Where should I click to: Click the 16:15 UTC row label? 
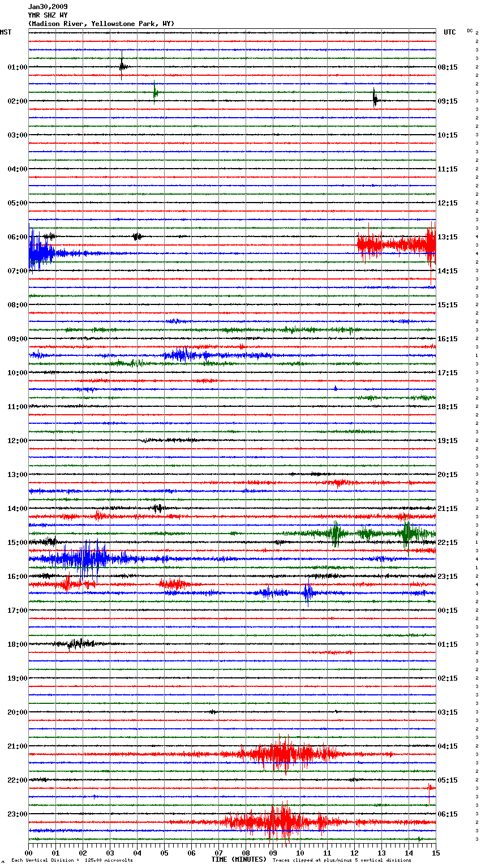tap(448, 339)
